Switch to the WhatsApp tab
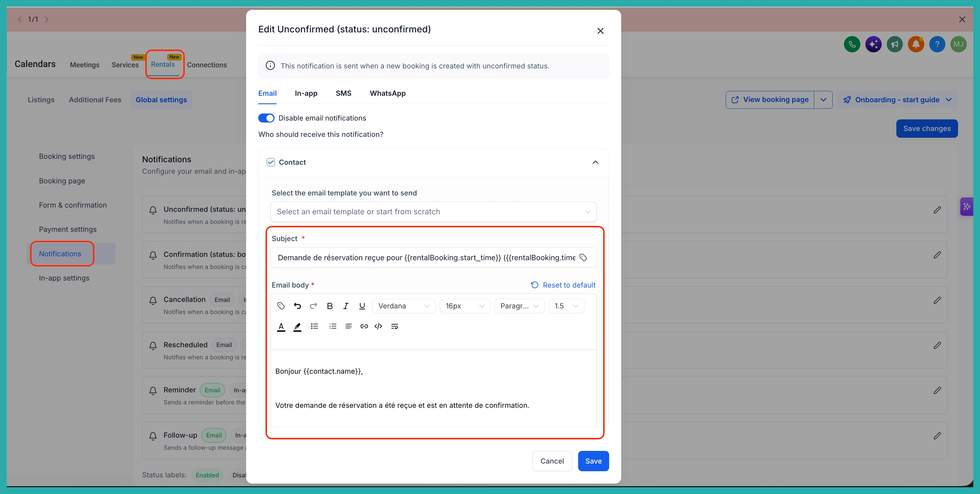Screen dimensions: 980x494 coord(388,93)
